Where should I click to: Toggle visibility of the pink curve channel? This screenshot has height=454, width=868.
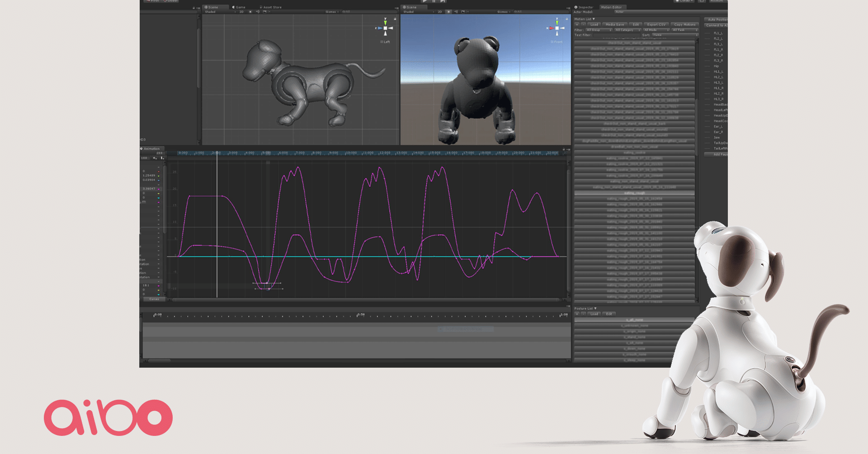click(158, 202)
